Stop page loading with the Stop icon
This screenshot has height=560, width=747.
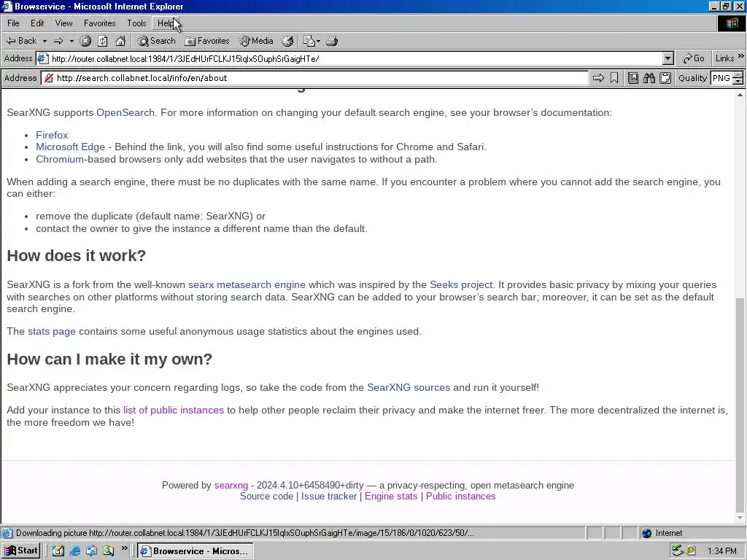[x=85, y=41]
